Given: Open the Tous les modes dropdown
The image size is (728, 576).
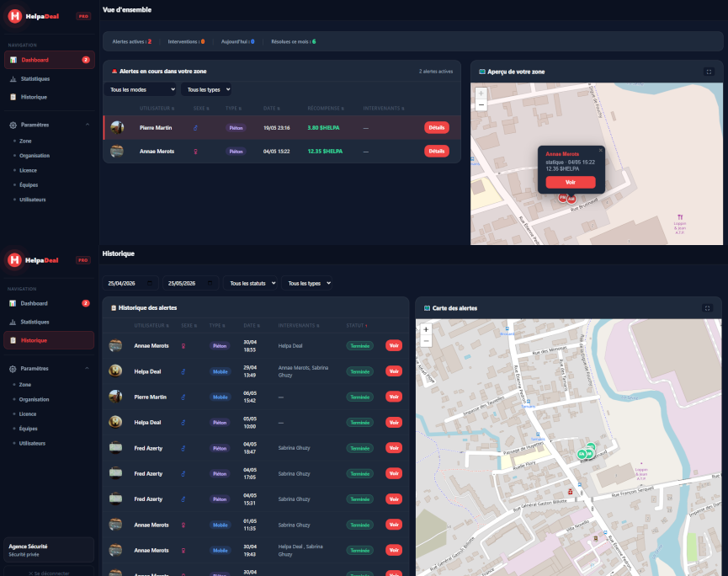Looking at the screenshot, I should click(x=141, y=89).
